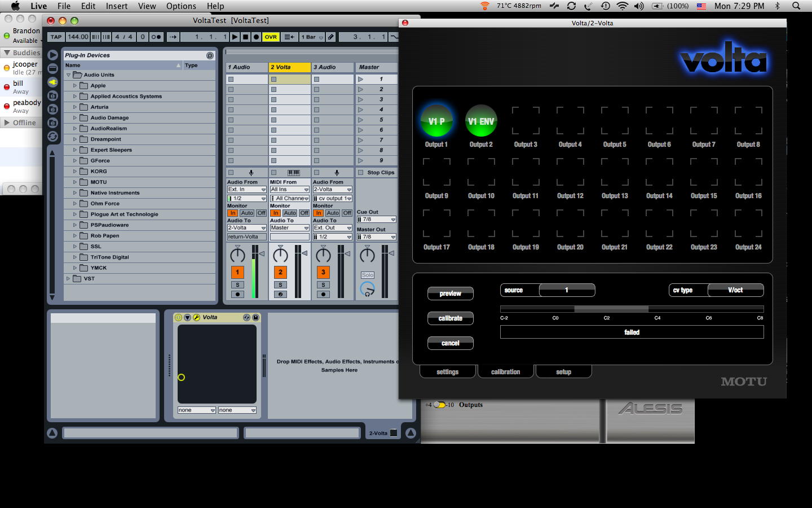The width and height of the screenshot is (812, 508).
Task: Solo track 2 Volta
Action: (x=280, y=285)
